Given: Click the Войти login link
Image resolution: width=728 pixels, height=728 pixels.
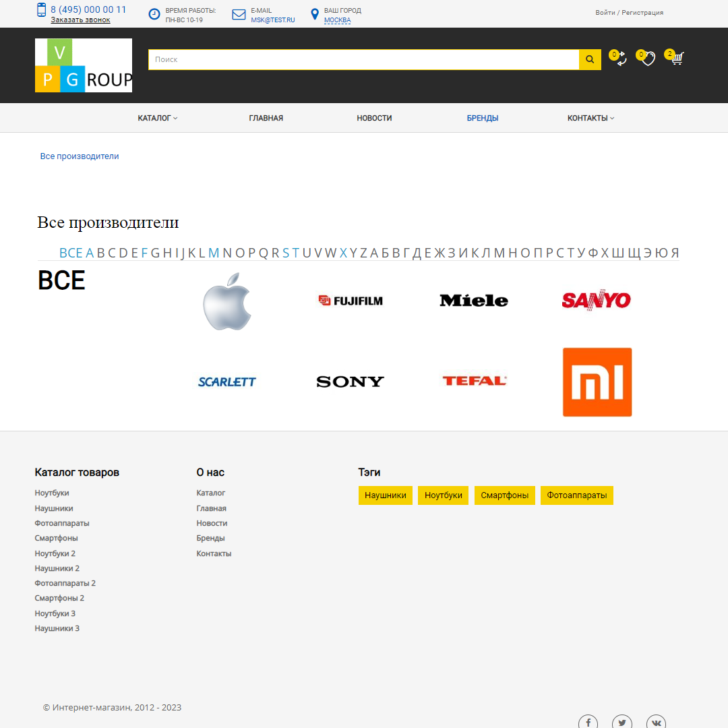Looking at the screenshot, I should pyautogui.click(x=605, y=13).
